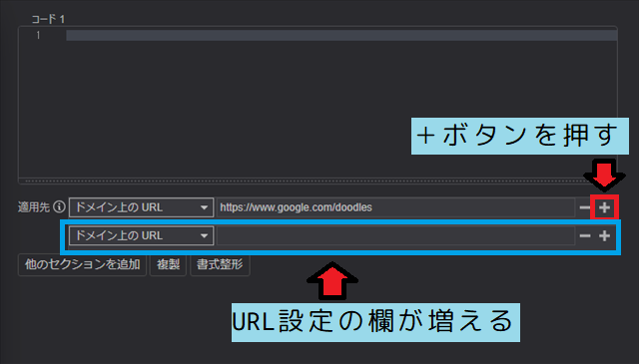Click line number 1 in gutter
The height and width of the screenshot is (364, 639).
(38, 36)
